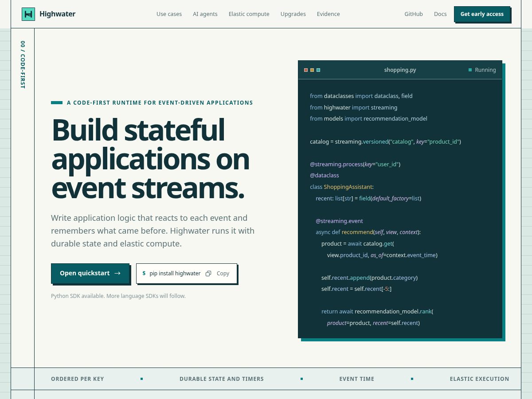Click '00 / CODE-FIRST' vertical label
The image size is (532, 399).
(23, 65)
